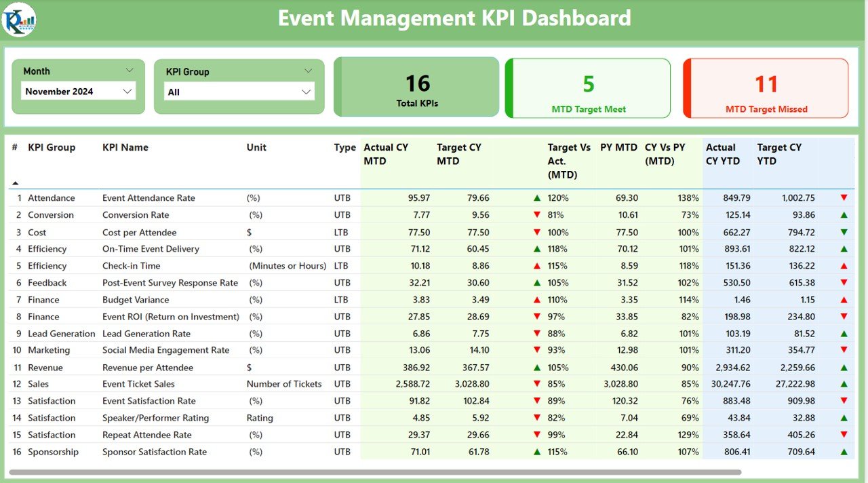Open the KPI Group All dropdown
The image size is (868, 483).
(x=239, y=92)
